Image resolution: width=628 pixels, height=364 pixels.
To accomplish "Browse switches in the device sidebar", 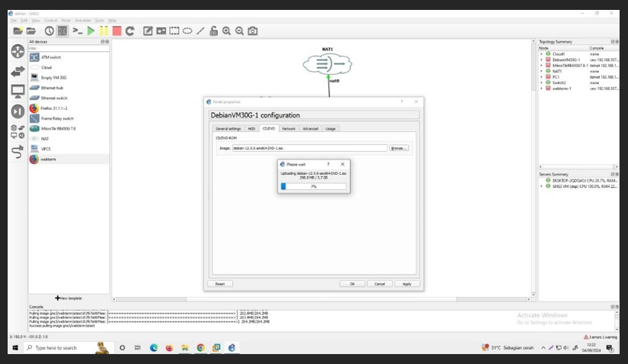I will coord(18,72).
